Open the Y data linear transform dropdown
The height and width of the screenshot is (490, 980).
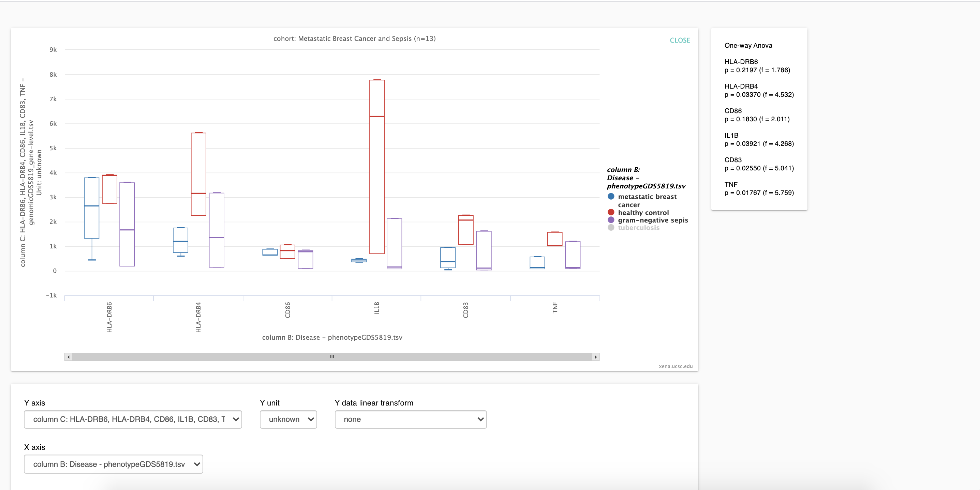point(411,419)
